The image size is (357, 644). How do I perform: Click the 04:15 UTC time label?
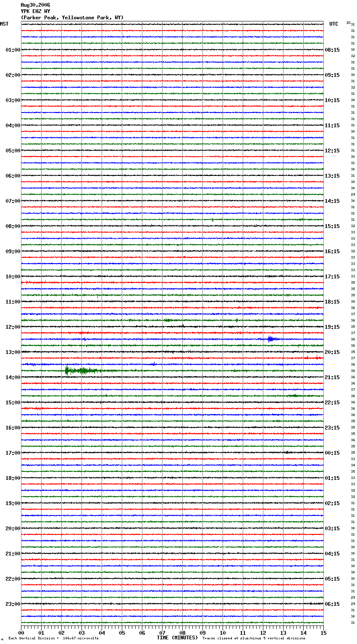332,554
